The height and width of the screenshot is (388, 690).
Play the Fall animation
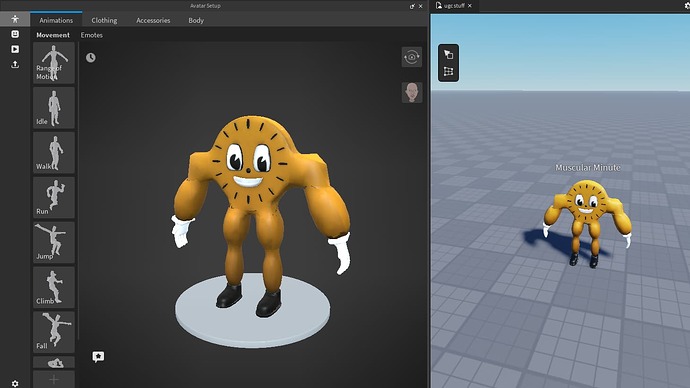pyautogui.click(x=54, y=332)
